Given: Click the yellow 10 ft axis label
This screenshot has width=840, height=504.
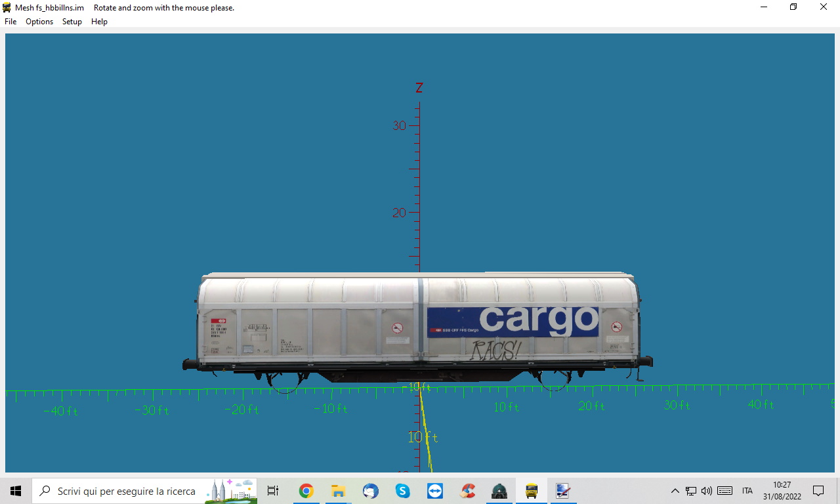Looking at the screenshot, I should click(423, 437).
